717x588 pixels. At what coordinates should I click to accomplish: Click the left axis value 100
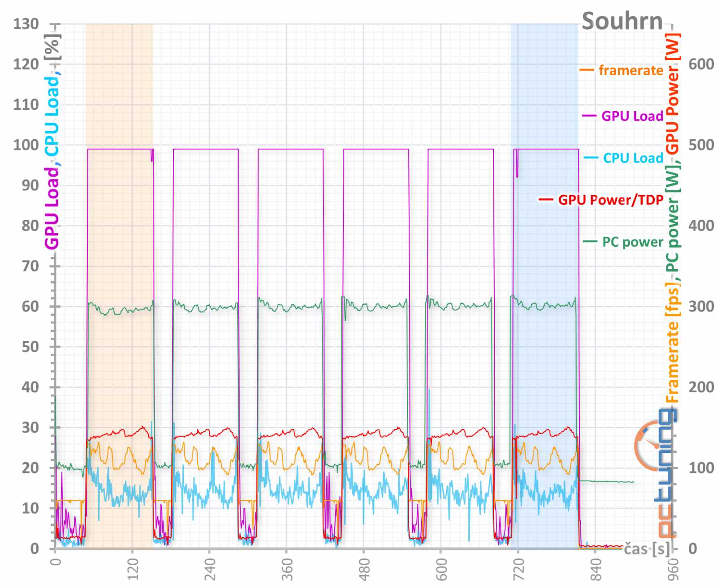point(26,145)
